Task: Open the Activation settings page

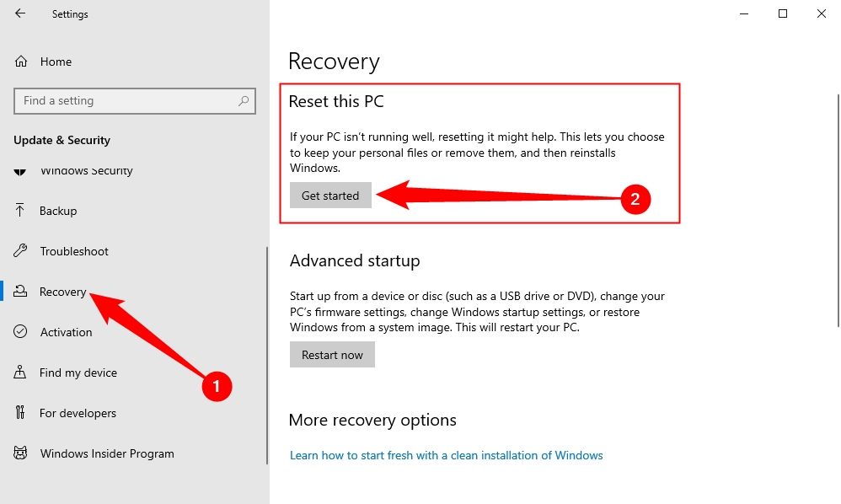Action: coord(66,332)
